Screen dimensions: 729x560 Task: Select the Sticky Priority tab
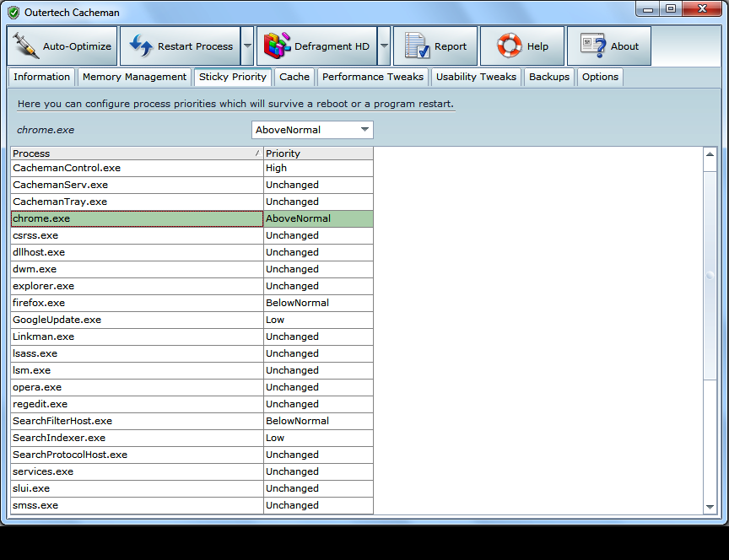pyautogui.click(x=233, y=77)
